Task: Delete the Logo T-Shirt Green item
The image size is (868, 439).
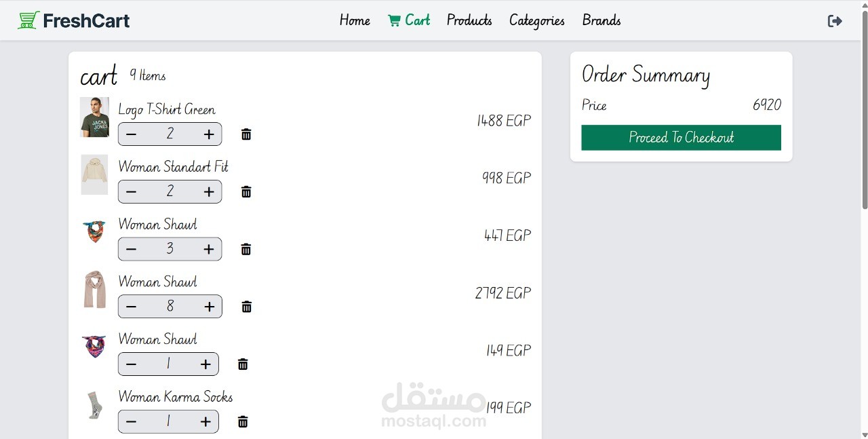Action: tap(246, 134)
